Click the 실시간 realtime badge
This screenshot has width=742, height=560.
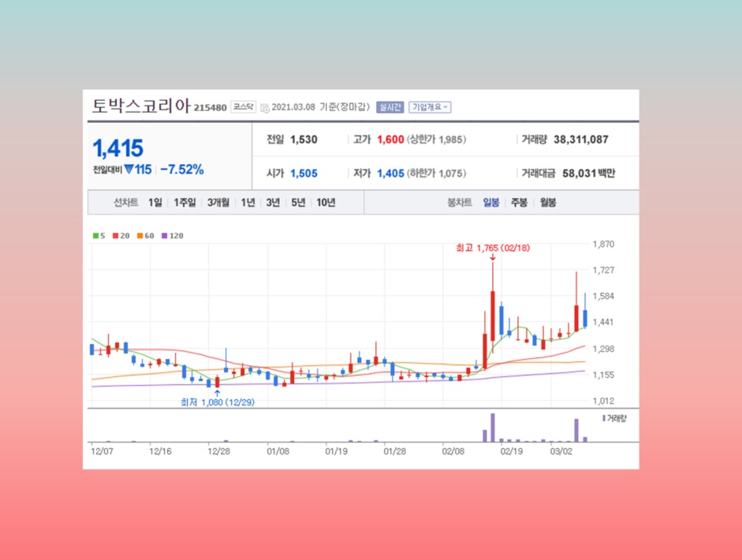tap(390, 107)
